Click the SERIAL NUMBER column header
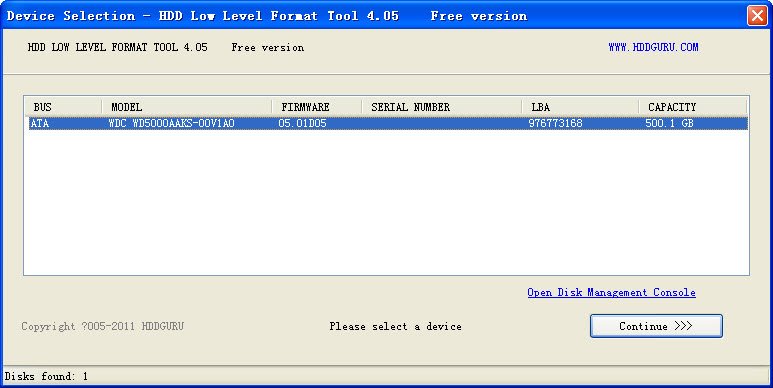The height and width of the screenshot is (388, 773). point(442,107)
